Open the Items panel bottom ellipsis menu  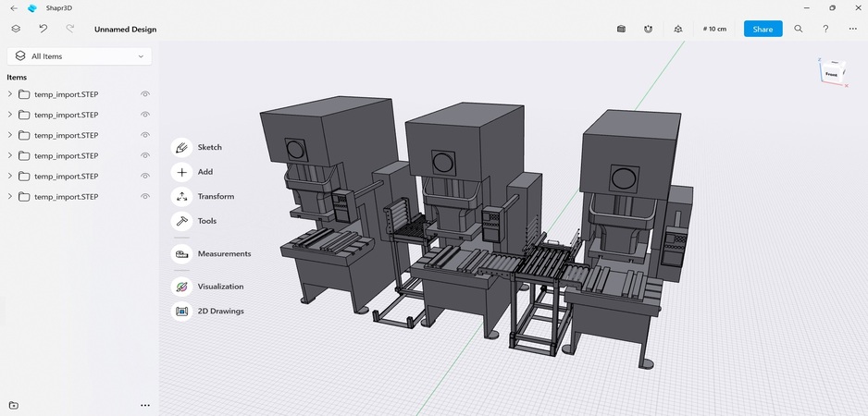point(145,405)
